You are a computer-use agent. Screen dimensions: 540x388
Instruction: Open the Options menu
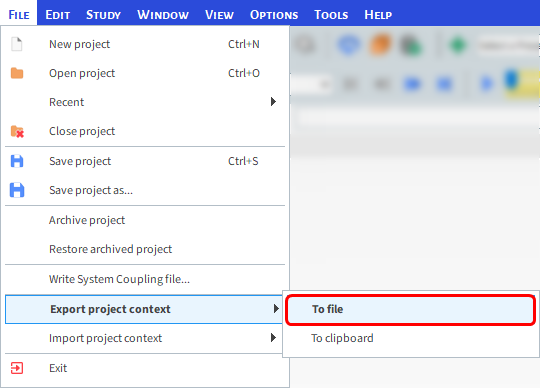click(274, 15)
